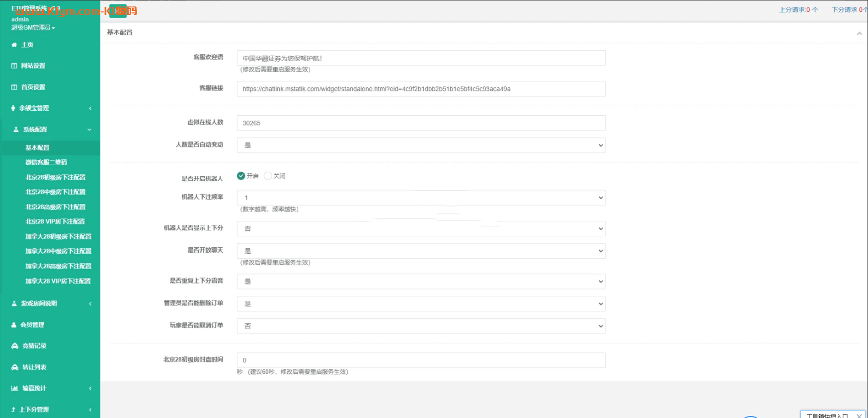Open the 人数是否自动变动 dropdown

(421, 145)
